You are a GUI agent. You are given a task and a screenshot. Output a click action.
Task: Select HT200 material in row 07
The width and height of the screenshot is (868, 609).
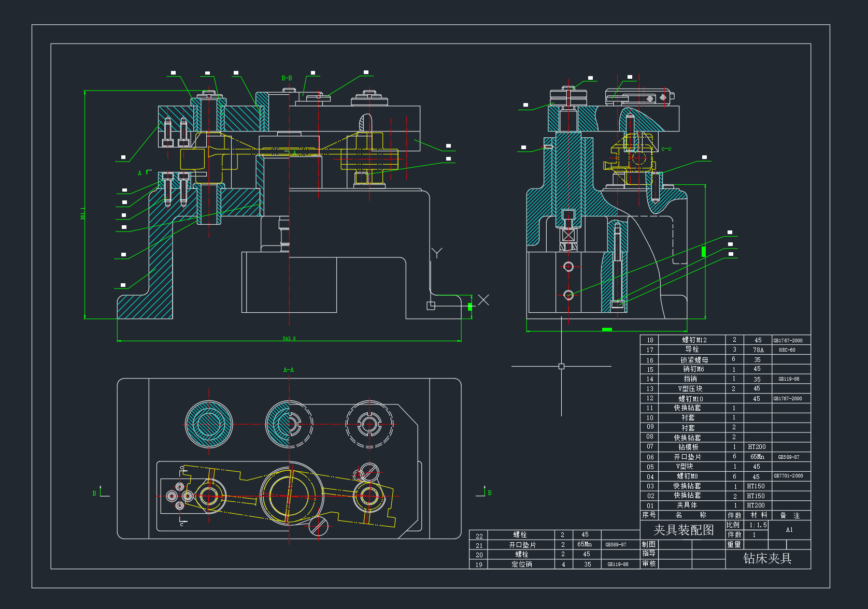[757, 447]
